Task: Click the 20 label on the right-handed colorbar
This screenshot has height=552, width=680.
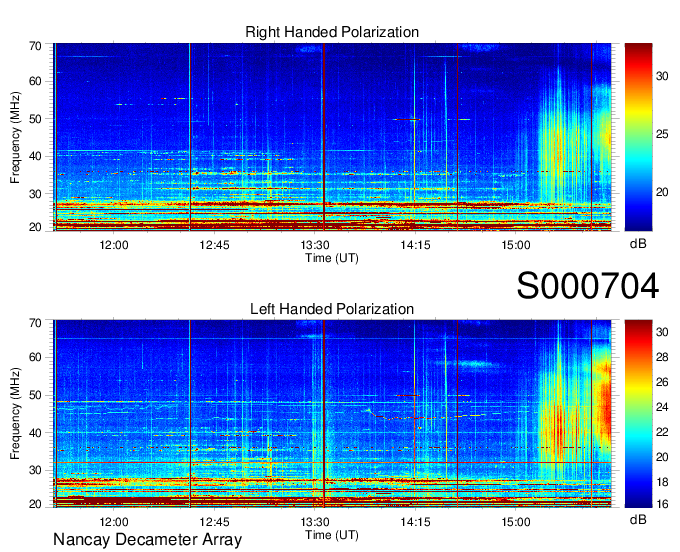Action: click(662, 192)
